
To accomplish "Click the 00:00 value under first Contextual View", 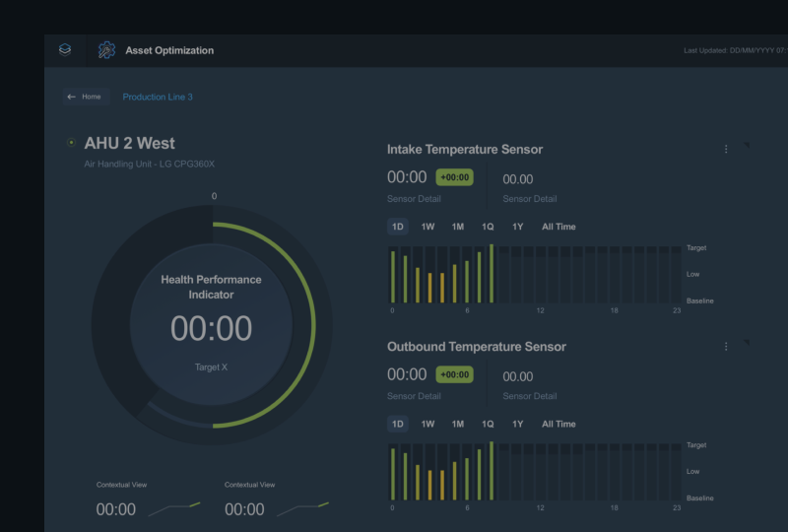I will [x=115, y=509].
